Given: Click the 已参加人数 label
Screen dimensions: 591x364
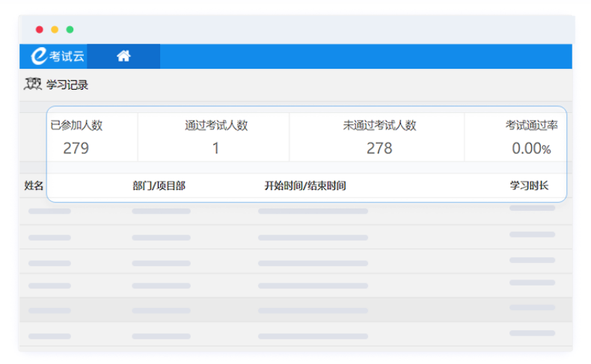Looking at the screenshot, I should (76, 126).
